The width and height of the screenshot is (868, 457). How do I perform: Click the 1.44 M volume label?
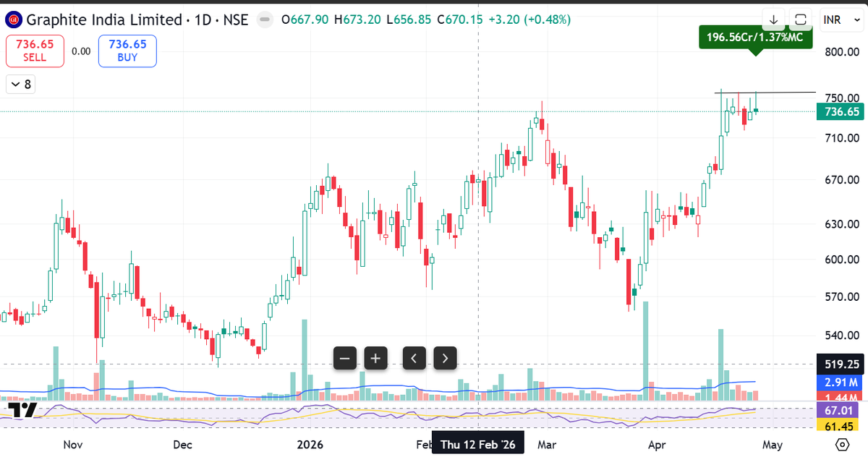pos(841,397)
